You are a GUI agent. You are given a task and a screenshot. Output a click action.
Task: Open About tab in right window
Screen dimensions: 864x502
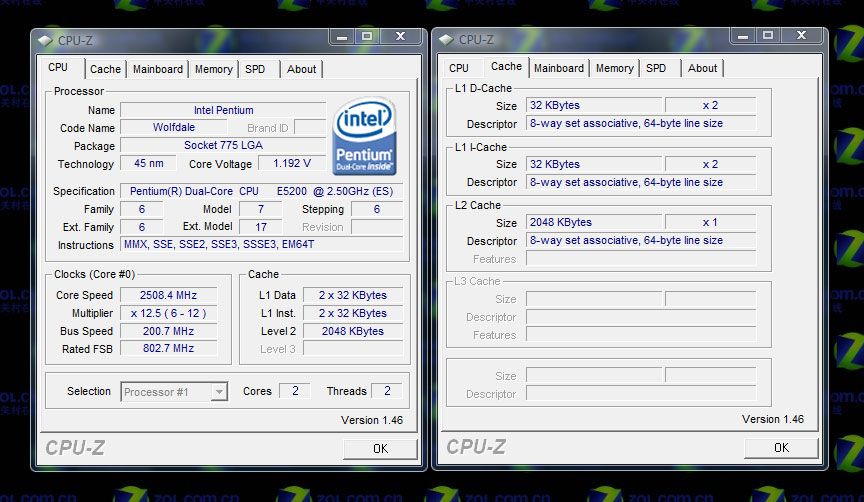pyautogui.click(x=703, y=68)
